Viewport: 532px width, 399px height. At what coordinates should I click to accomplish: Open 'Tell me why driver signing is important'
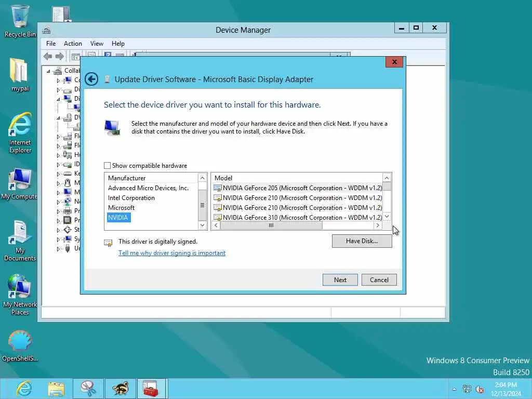[171, 253]
